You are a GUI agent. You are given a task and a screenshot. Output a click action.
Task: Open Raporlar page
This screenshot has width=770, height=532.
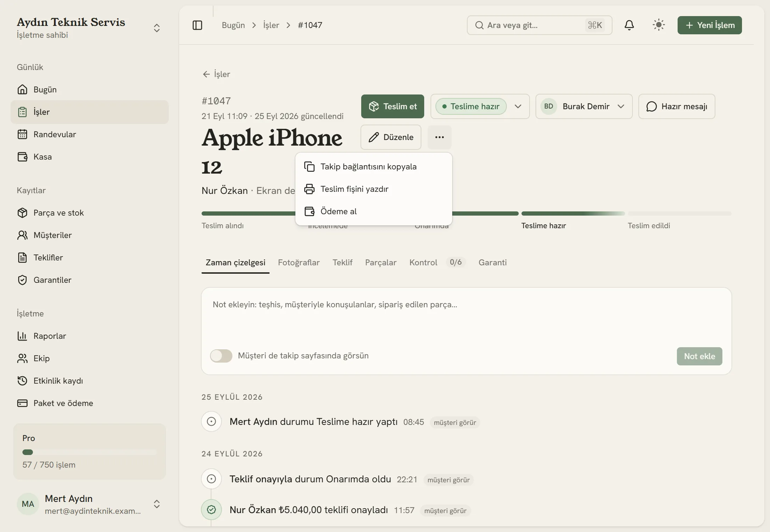point(90,336)
